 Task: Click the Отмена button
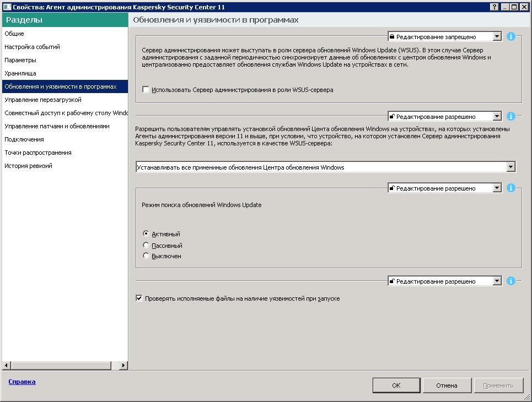(x=447, y=385)
